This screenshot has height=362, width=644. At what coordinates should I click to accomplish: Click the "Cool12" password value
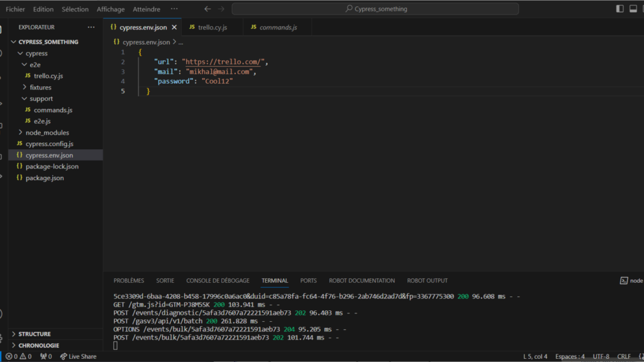point(217,81)
